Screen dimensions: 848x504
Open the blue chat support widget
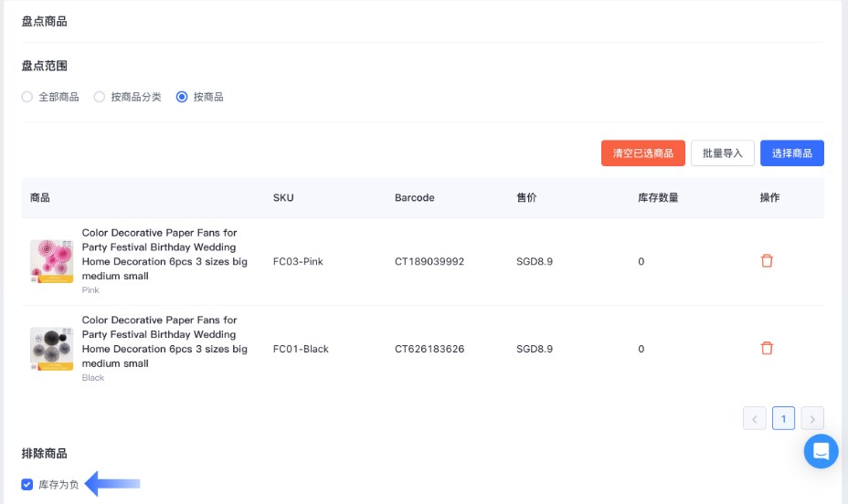point(821,450)
